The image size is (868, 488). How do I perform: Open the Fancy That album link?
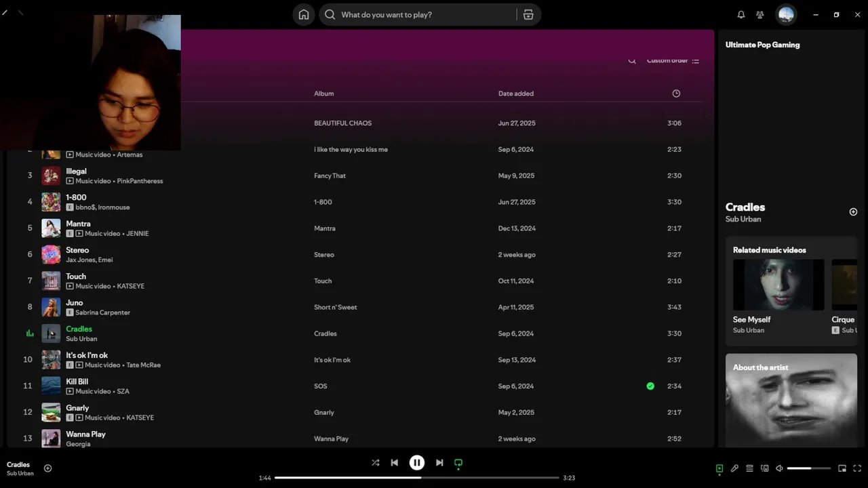coord(330,176)
